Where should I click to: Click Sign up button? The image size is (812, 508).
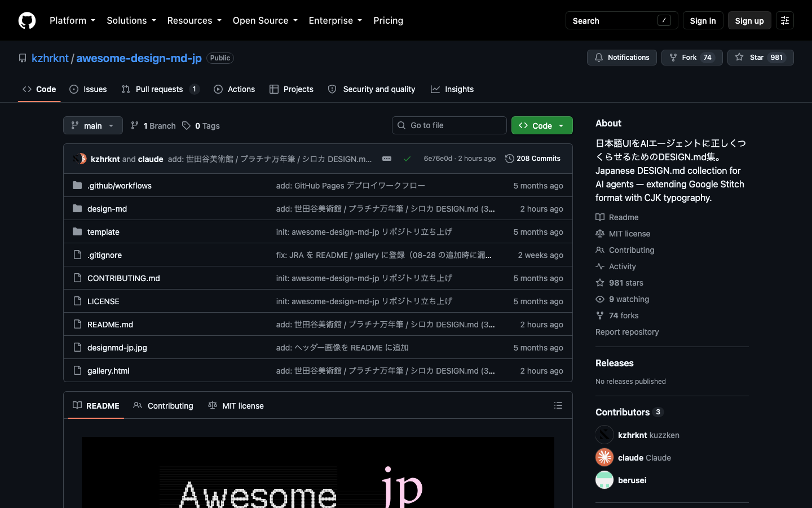749,20
